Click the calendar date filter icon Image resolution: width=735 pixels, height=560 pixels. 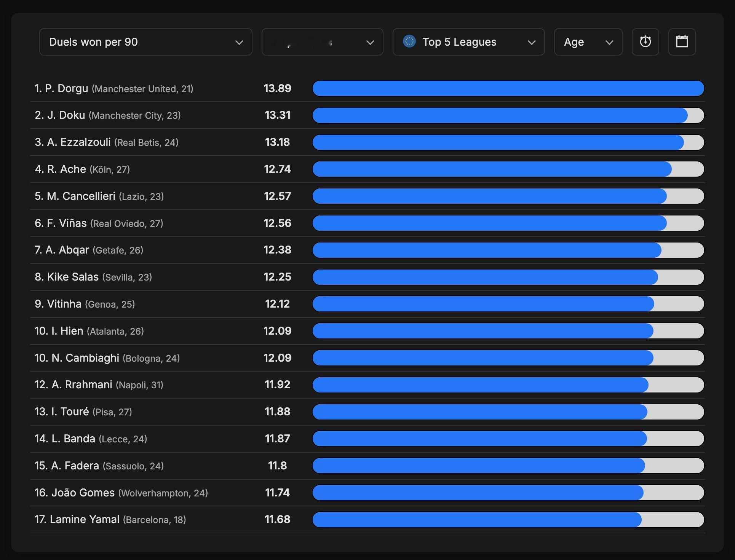tap(682, 42)
